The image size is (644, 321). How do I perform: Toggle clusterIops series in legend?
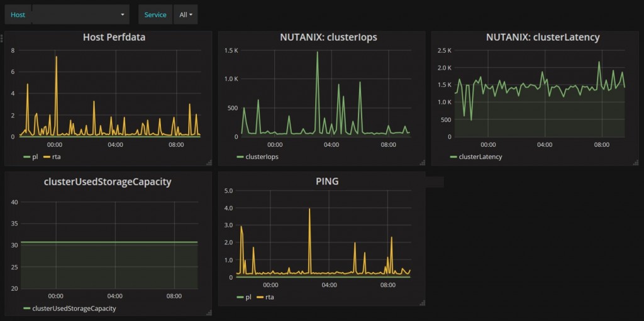click(x=262, y=156)
